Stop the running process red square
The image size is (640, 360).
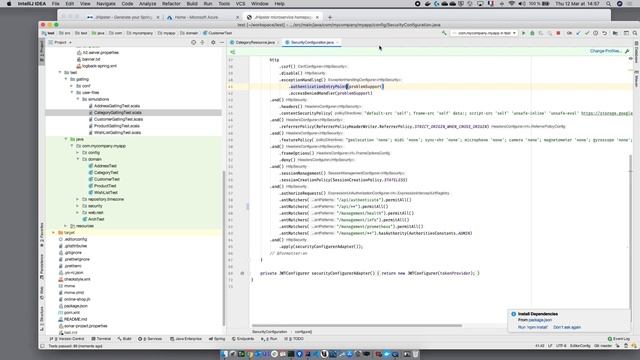click(x=558, y=33)
